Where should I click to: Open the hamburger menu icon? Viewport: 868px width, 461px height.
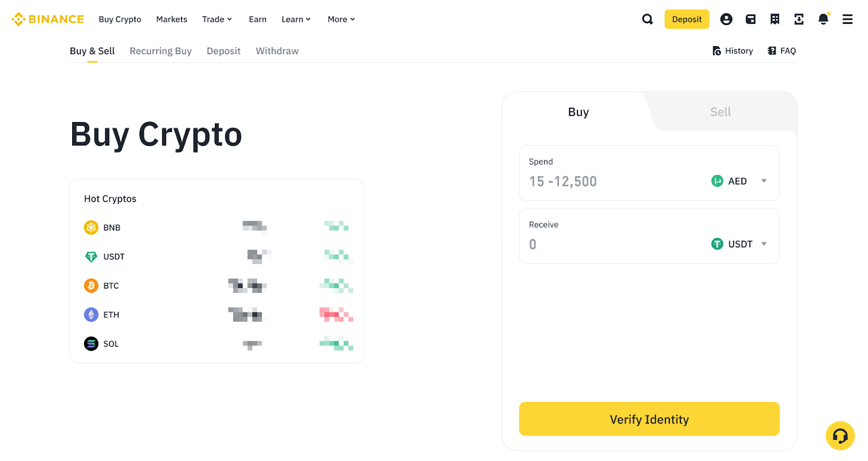point(847,20)
